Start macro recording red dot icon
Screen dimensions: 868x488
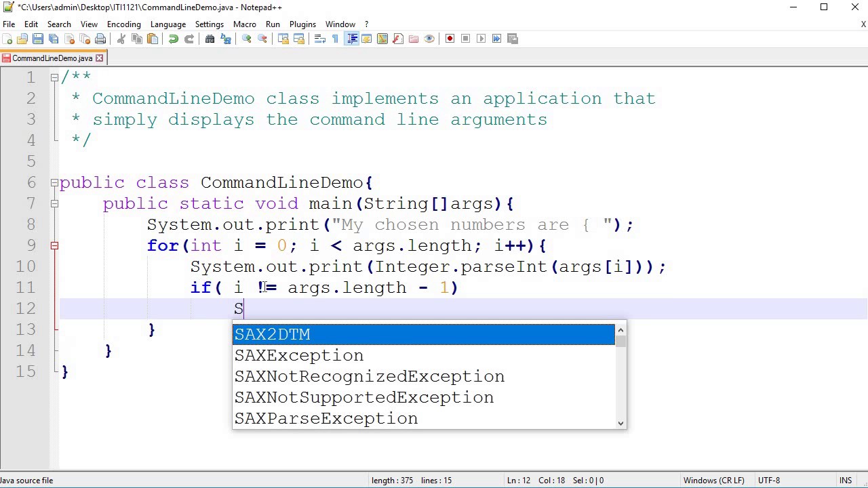point(450,39)
